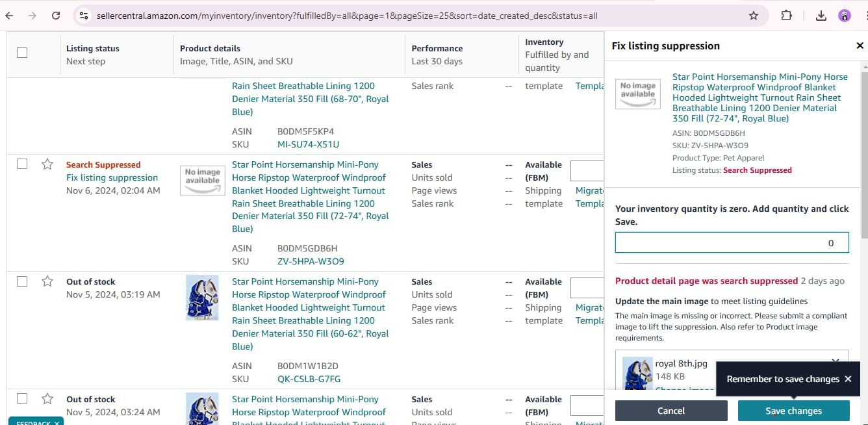This screenshot has width=868, height=425.
Task: Open the browser downloads icon
Action: [x=821, y=16]
